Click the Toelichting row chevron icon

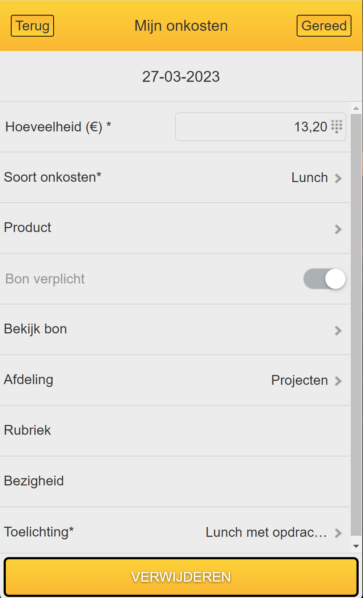click(338, 533)
